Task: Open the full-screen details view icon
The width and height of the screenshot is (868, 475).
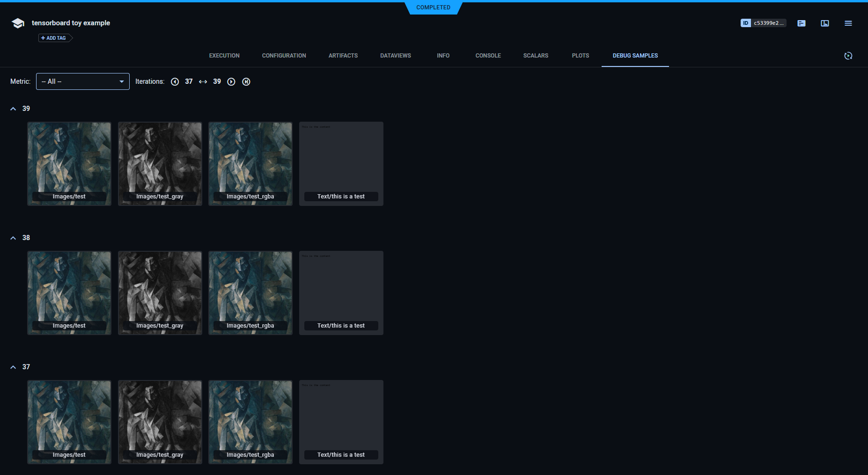Action: (x=825, y=23)
